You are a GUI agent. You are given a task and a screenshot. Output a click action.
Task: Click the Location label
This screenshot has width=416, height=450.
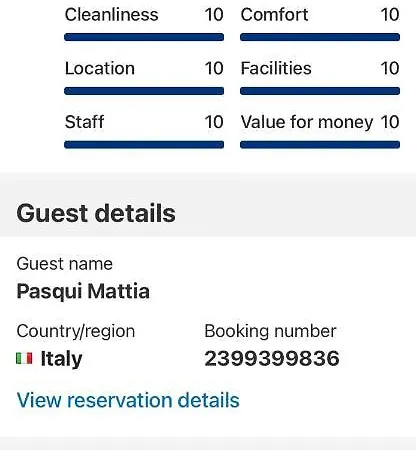pos(100,68)
